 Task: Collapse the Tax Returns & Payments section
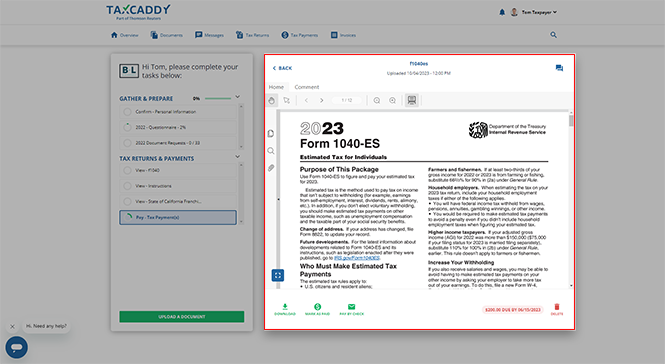[x=238, y=157]
